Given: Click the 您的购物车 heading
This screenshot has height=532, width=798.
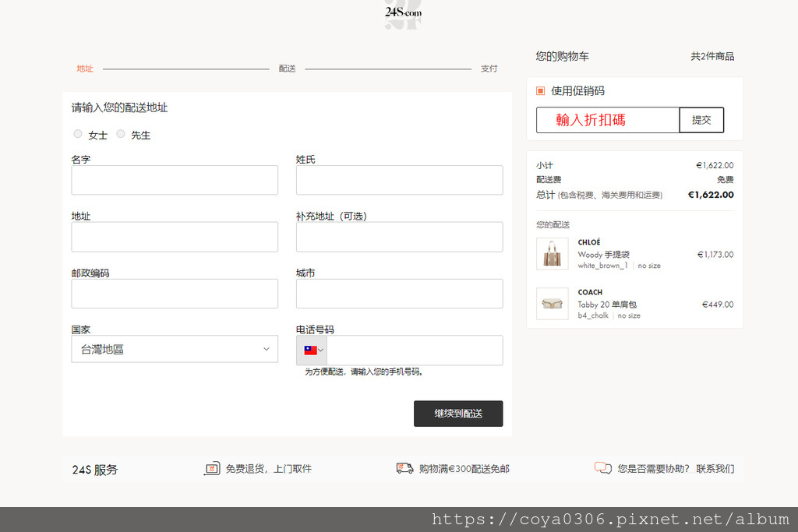Looking at the screenshot, I should point(562,56).
